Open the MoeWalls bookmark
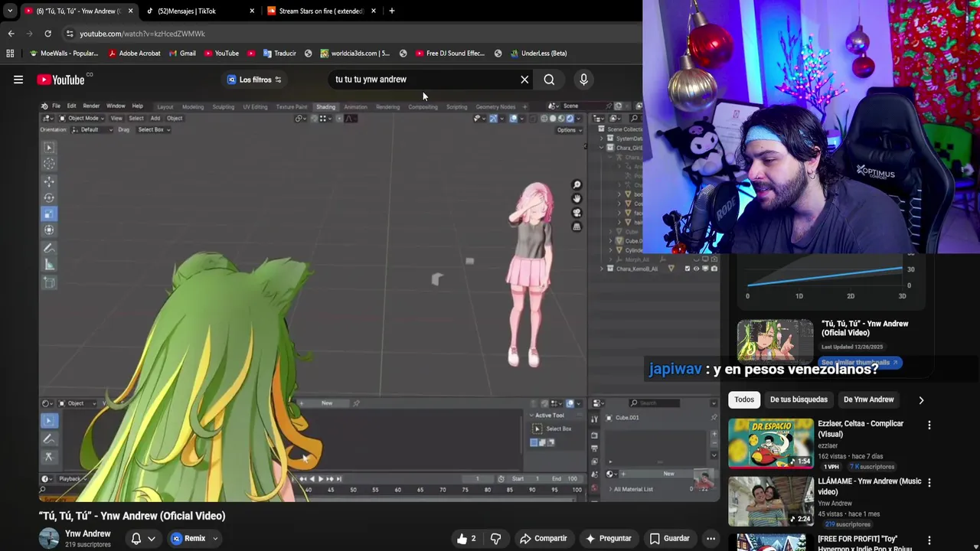The width and height of the screenshot is (980, 551). pyautogui.click(x=64, y=54)
